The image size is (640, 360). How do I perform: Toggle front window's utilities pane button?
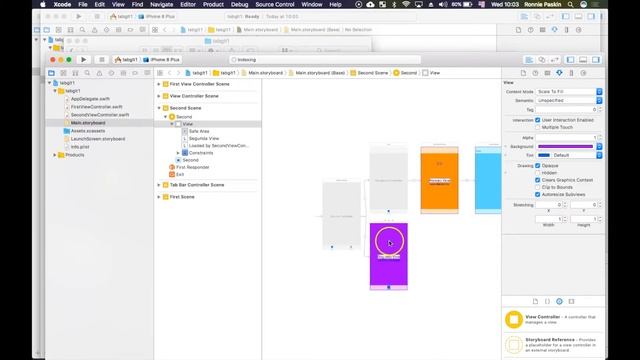coord(596,60)
